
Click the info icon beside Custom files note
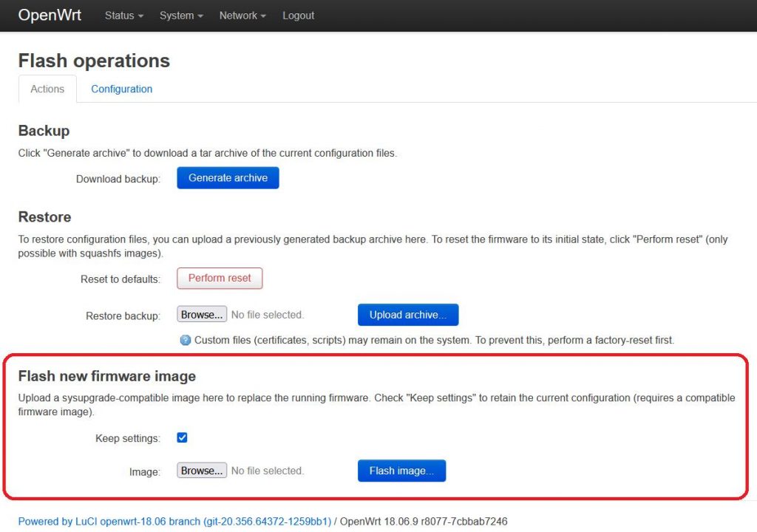point(186,341)
